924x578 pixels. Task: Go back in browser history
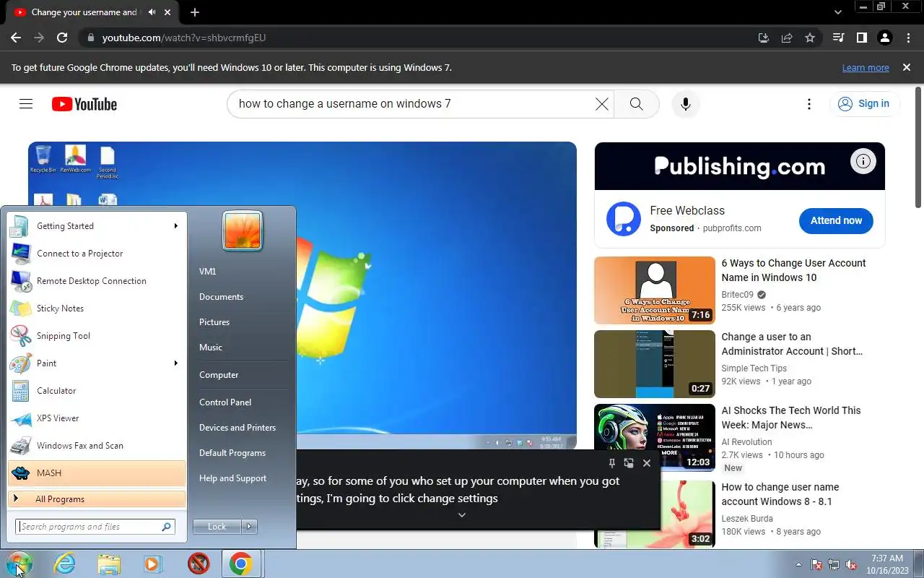pyautogui.click(x=16, y=38)
